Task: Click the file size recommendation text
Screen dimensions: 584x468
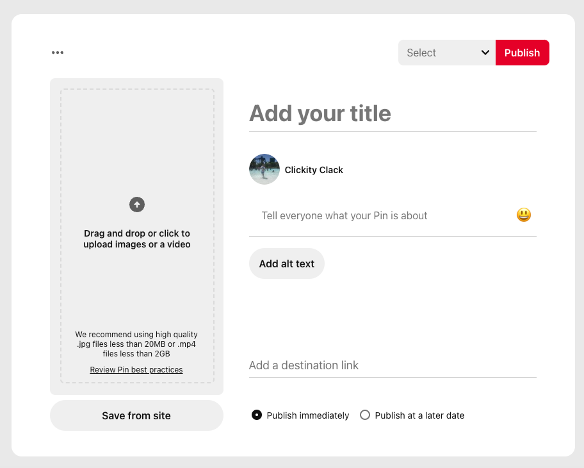Action: [x=136, y=344]
